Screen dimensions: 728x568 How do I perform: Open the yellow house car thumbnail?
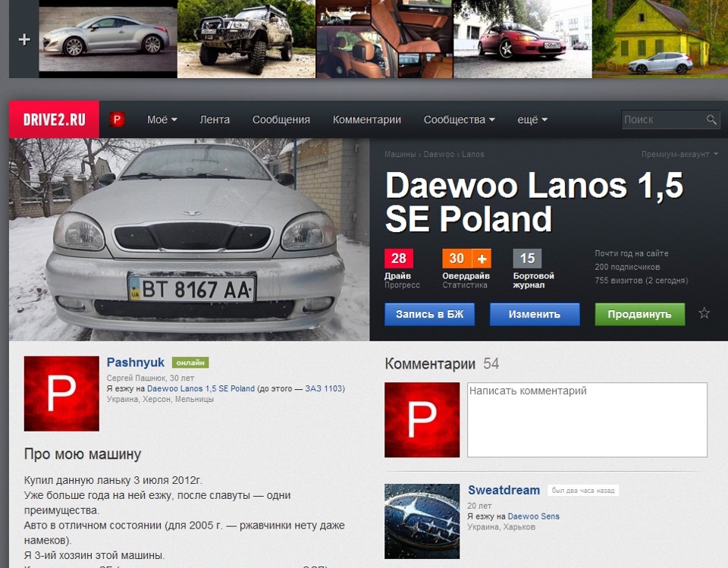[x=661, y=39]
